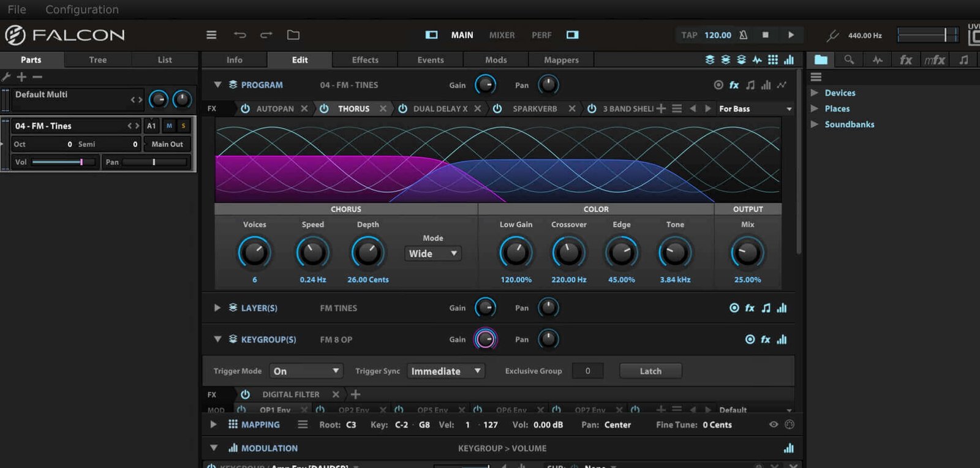Click the tuning fork icon
This screenshot has height=468, width=980.
(832, 36)
